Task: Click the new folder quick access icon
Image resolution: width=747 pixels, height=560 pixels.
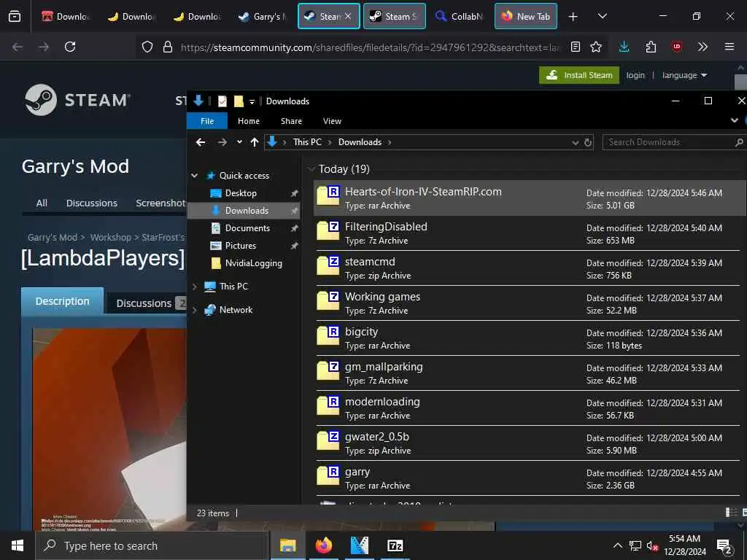Action: (239, 101)
